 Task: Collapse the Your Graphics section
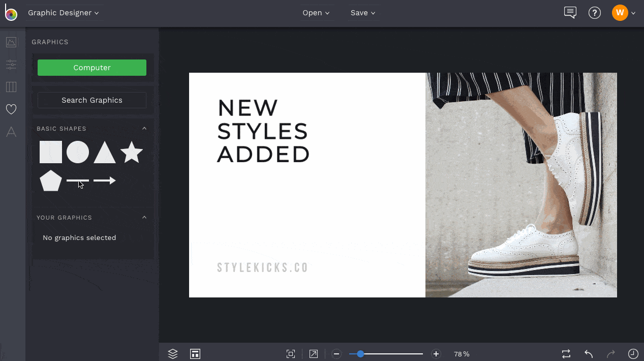tap(144, 218)
